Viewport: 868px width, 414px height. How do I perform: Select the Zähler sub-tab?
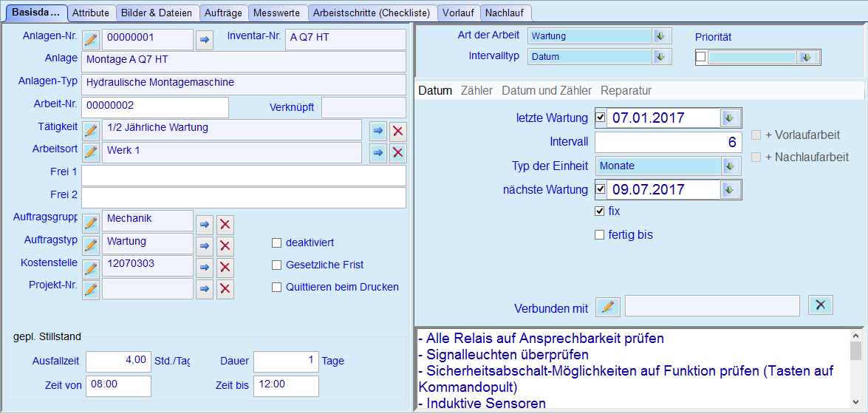point(476,90)
